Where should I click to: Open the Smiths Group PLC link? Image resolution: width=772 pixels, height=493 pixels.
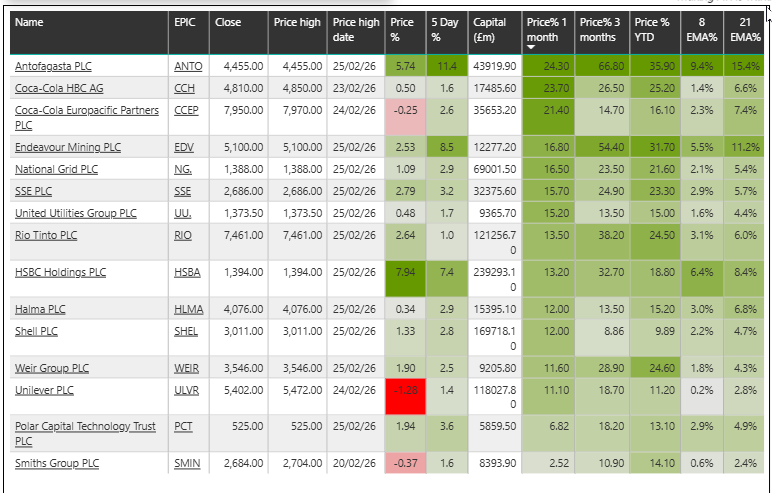pos(57,463)
